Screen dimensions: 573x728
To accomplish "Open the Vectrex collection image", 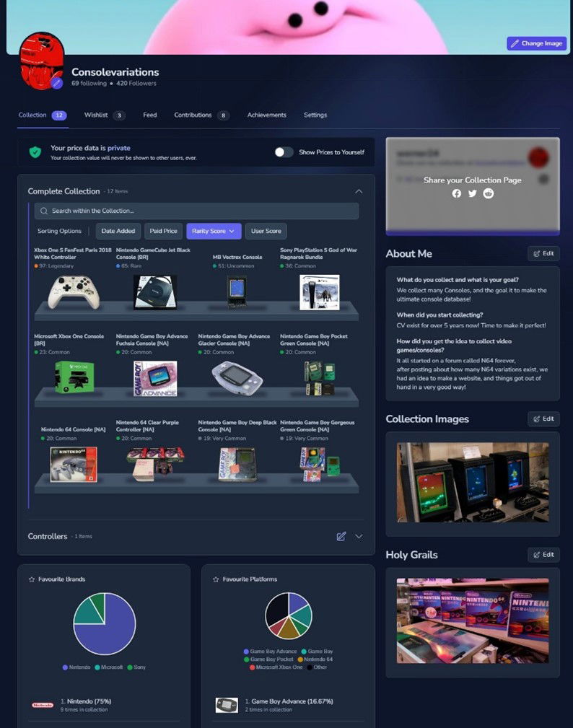I will point(473,483).
